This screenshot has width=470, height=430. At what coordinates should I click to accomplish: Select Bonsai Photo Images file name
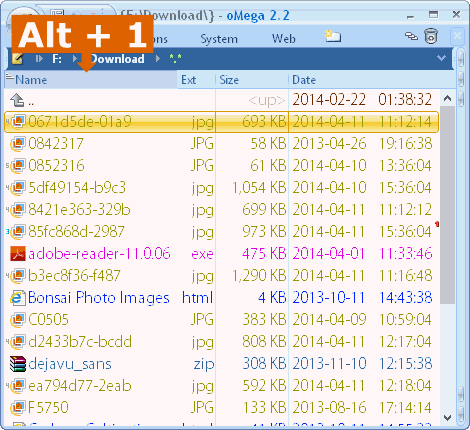(x=99, y=298)
